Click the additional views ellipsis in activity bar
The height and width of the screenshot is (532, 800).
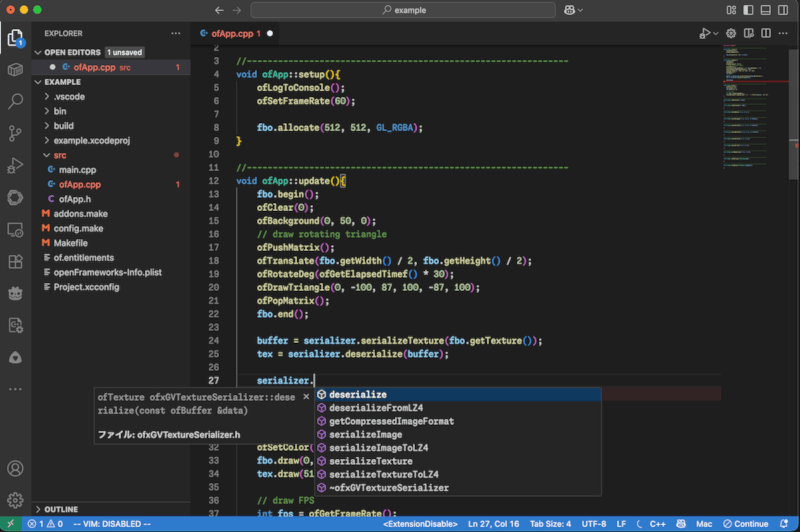click(x=15, y=389)
